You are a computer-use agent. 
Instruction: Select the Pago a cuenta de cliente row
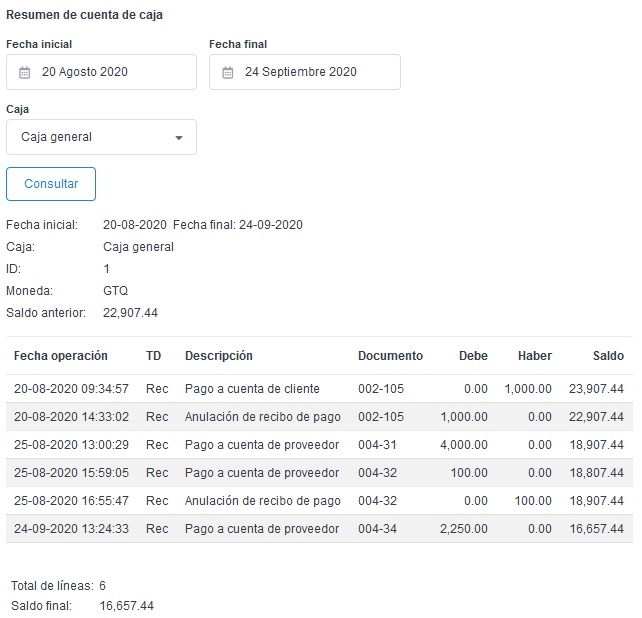tap(252, 389)
